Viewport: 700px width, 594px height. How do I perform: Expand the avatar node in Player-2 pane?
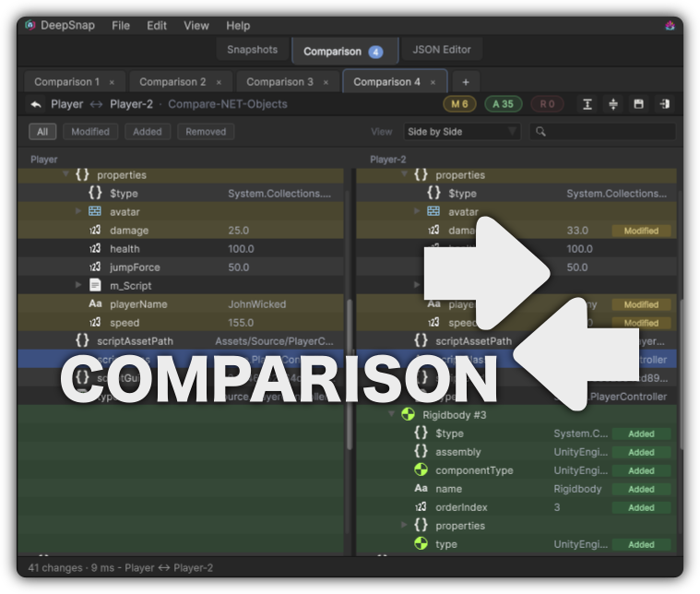click(x=417, y=211)
